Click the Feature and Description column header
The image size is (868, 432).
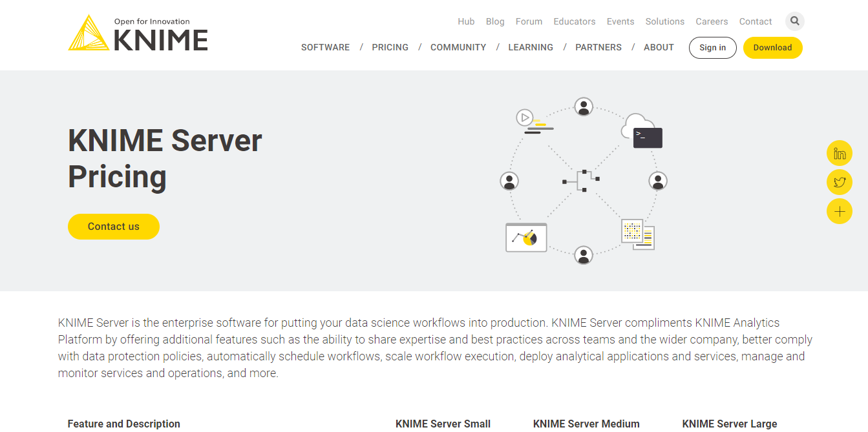point(124,424)
